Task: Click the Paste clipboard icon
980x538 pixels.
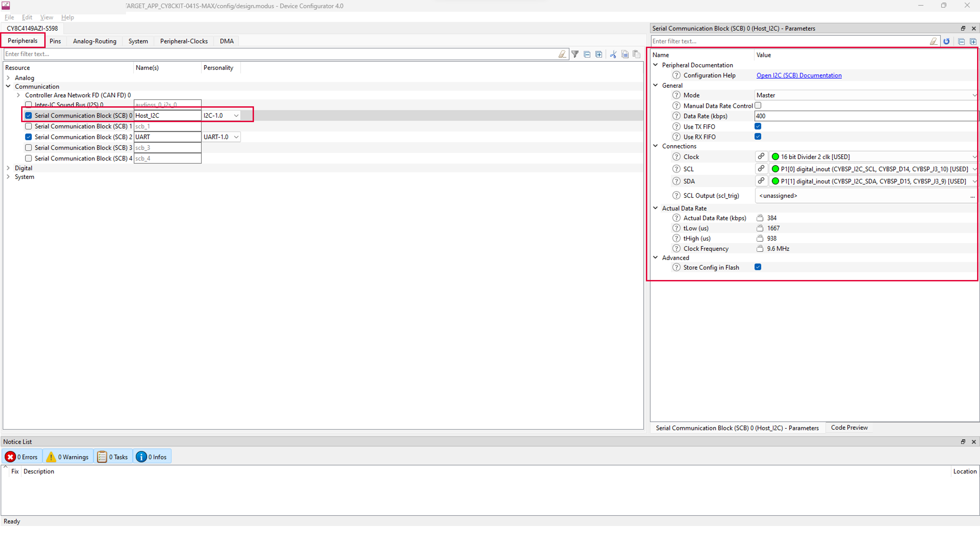Action: click(x=637, y=54)
